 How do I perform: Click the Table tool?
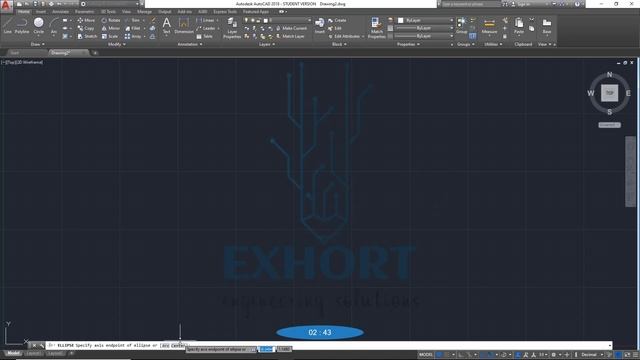tap(205, 36)
